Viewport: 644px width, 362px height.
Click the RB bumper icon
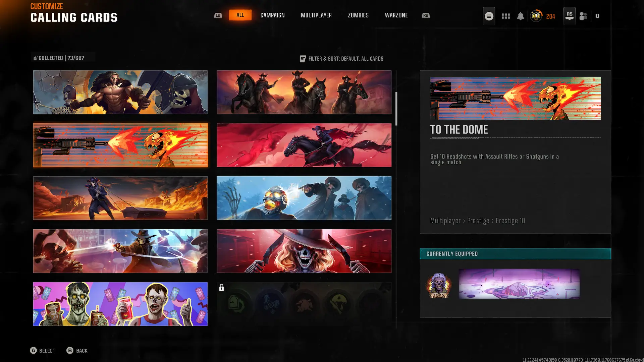[426, 15]
